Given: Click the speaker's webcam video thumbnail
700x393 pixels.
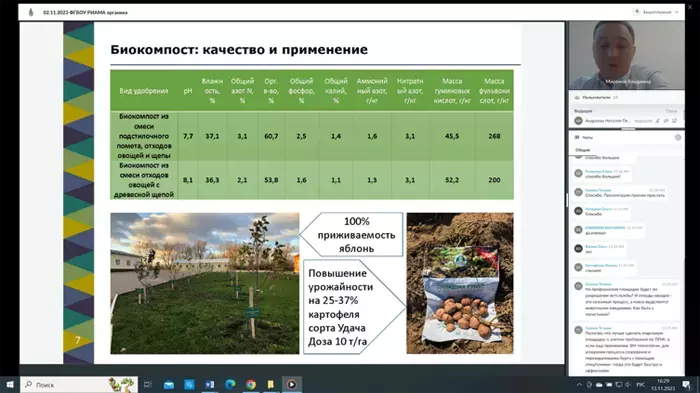Looking at the screenshot, I should tap(627, 55).
